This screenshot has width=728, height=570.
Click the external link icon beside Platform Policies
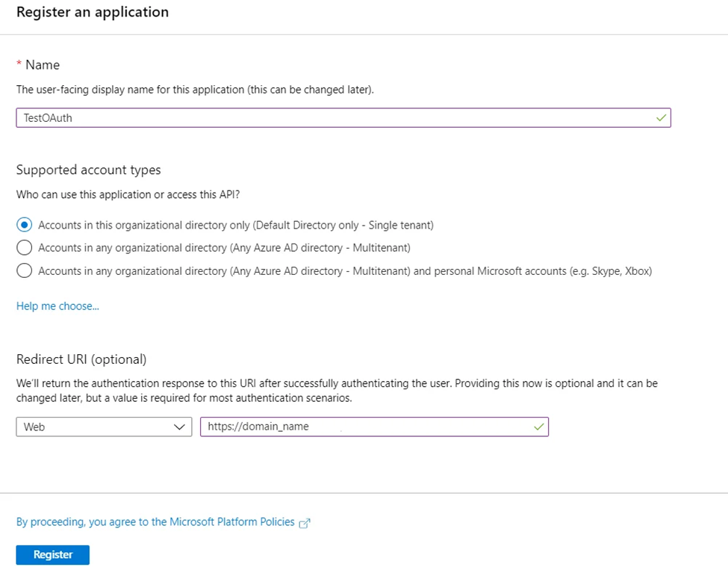pyautogui.click(x=305, y=523)
